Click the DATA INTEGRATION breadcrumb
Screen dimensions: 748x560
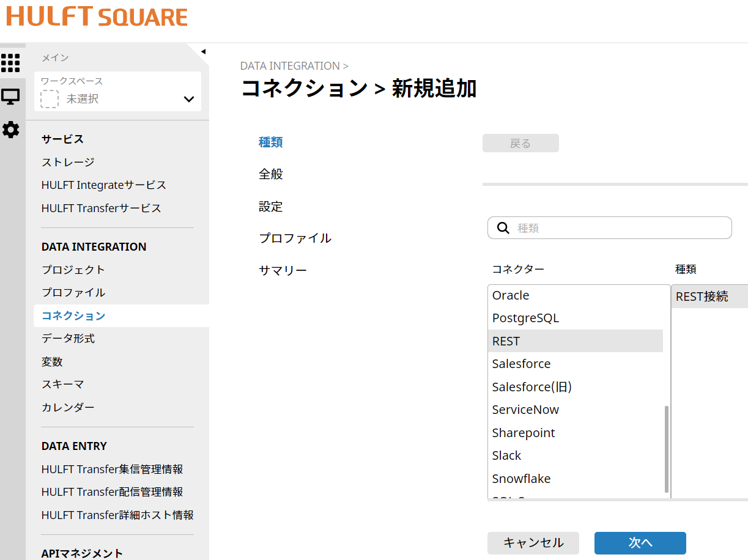(290, 66)
